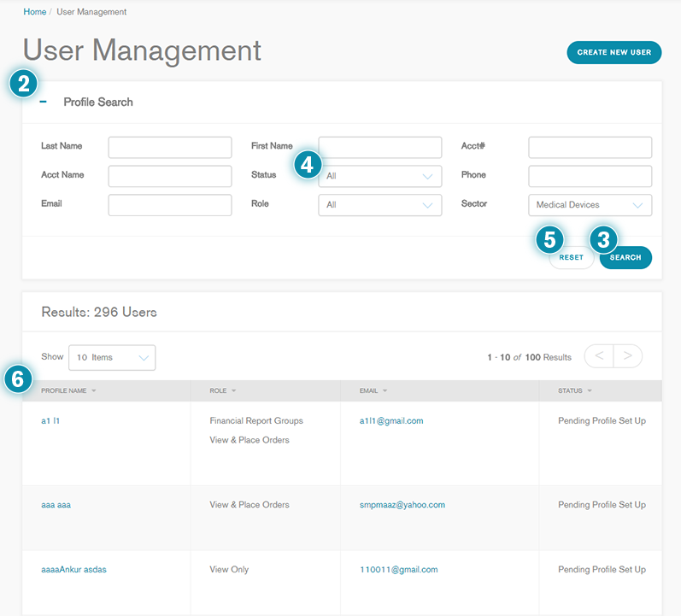Click into the Acct# text field
The image size is (681, 616).
pyautogui.click(x=590, y=147)
